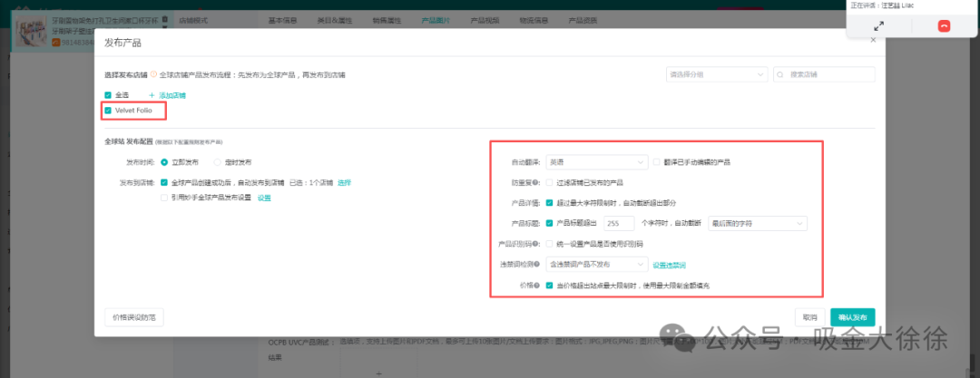The width and height of the screenshot is (980, 378).
Task: Toggle the 产品标题超出 checkbox
Action: click(549, 223)
